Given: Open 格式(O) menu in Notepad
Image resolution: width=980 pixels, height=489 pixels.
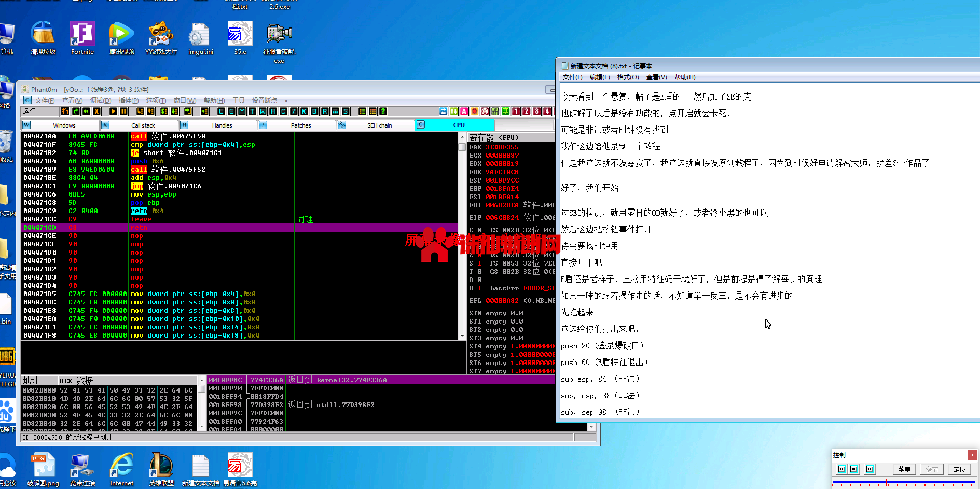Looking at the screenshot, I should coord(628,77).
